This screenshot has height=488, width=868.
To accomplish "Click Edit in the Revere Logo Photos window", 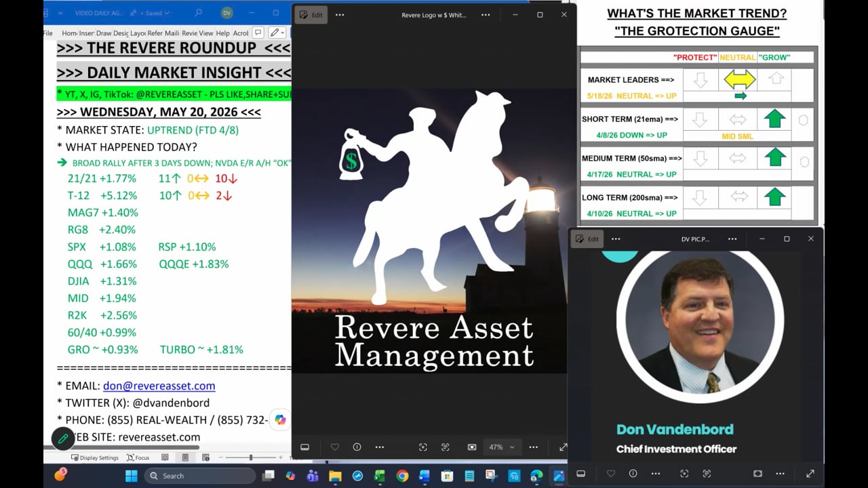I will (x=311, y=14).
